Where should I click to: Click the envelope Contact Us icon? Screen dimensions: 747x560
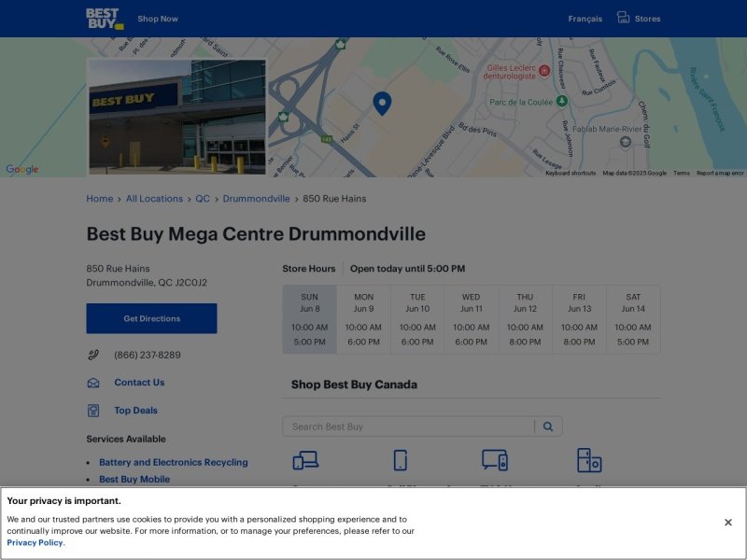coord(93,383)
